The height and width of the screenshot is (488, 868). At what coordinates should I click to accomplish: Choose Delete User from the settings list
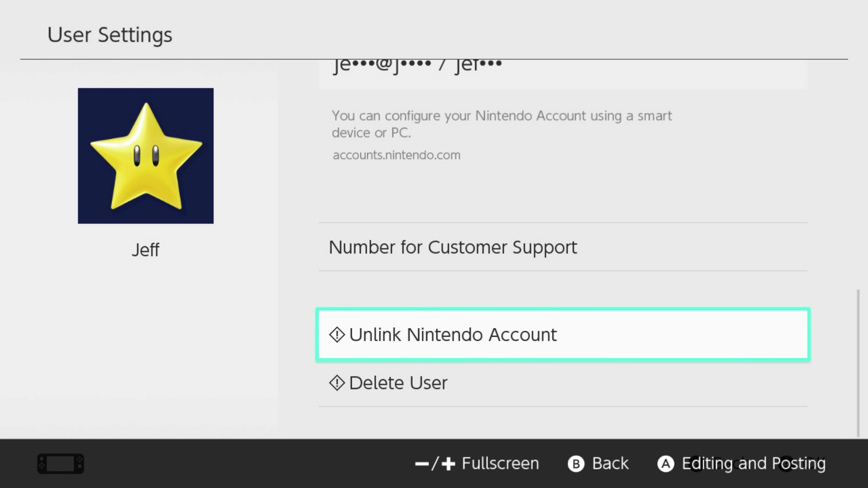tap(398, 383)
